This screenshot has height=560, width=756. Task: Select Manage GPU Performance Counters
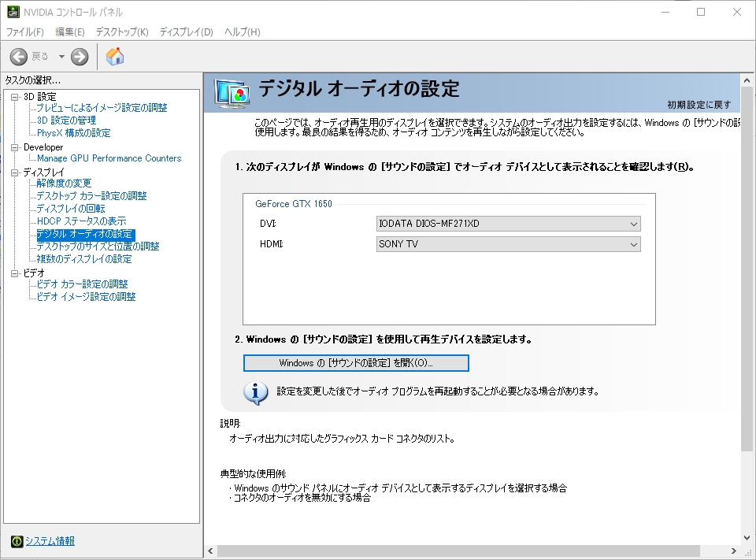click(109, 158)
